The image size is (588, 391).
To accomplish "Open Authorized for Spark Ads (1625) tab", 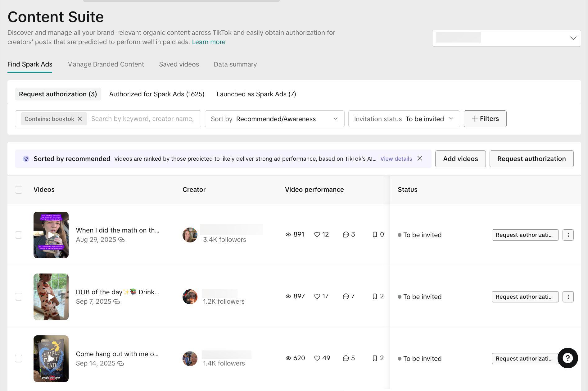I will coord(157,94).
